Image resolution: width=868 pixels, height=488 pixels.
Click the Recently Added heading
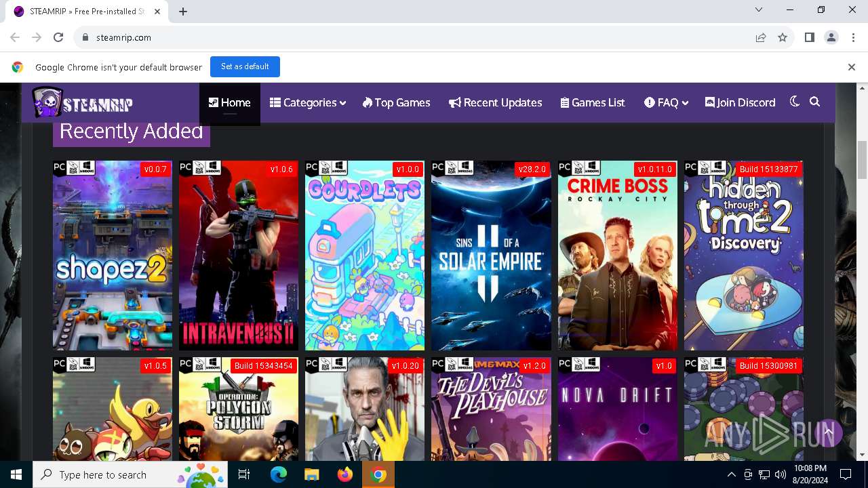tap(132, 131)
